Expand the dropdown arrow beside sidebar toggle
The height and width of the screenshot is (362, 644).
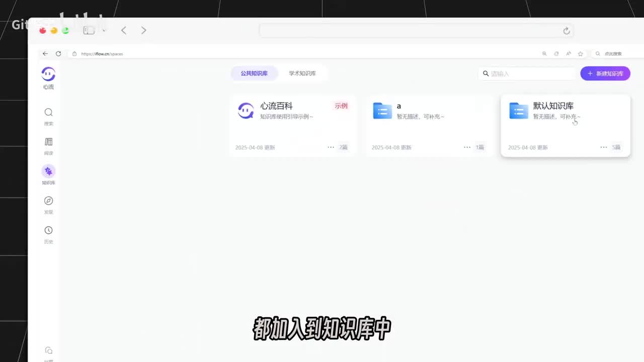pos(104,31)
